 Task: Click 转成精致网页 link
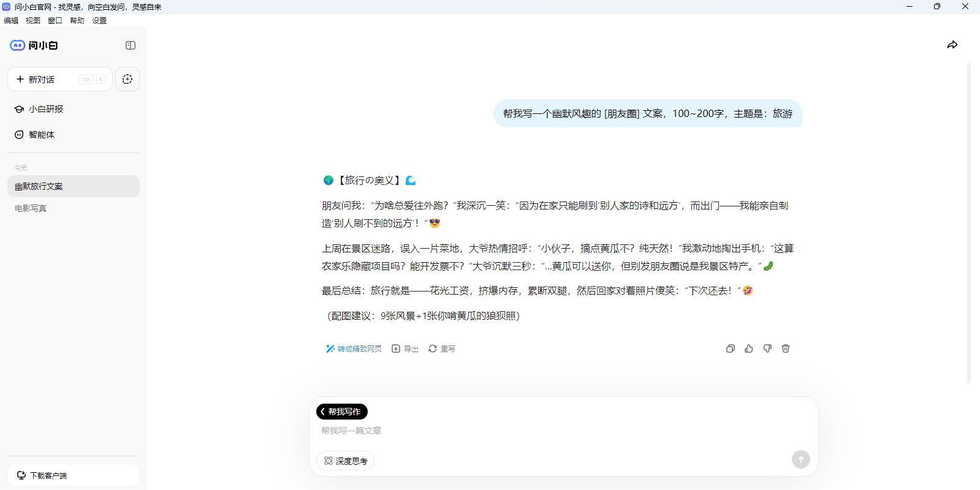[354, 349]
